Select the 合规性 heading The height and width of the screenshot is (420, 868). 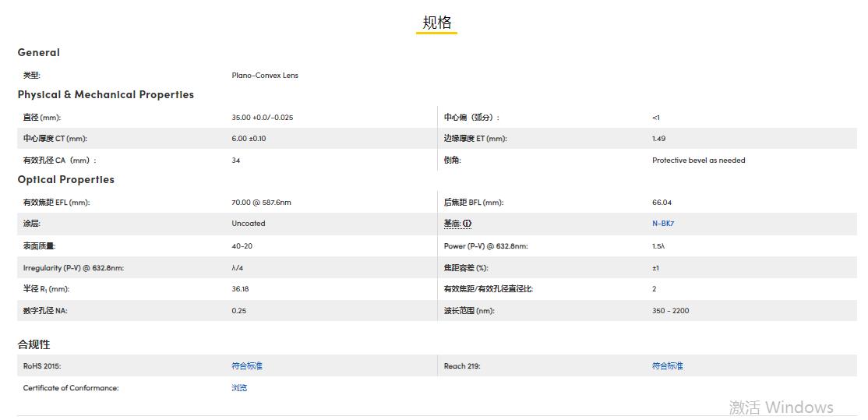(34, 344)
